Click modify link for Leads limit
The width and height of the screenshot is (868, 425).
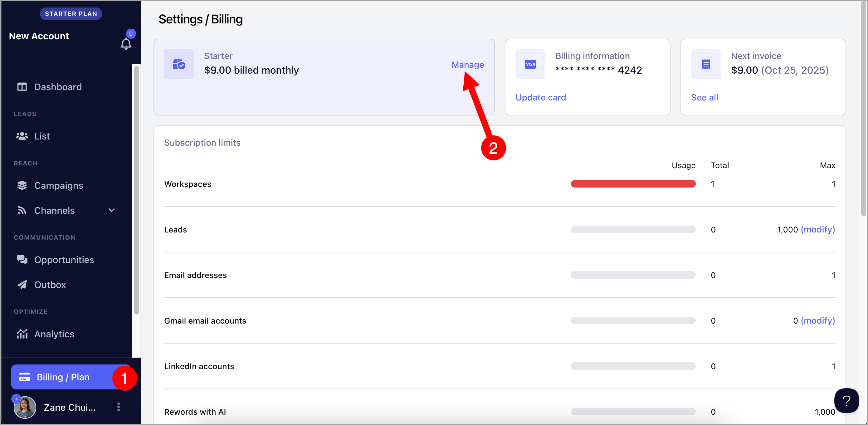(817, 230)
